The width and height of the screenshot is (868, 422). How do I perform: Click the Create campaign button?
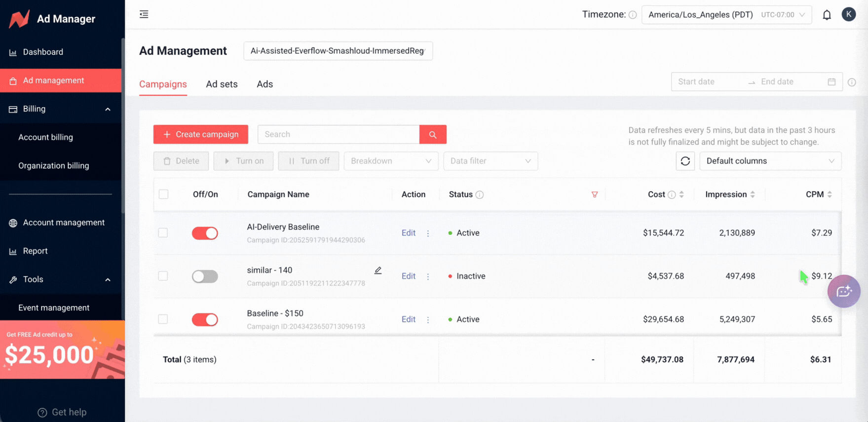click(200, 134)
